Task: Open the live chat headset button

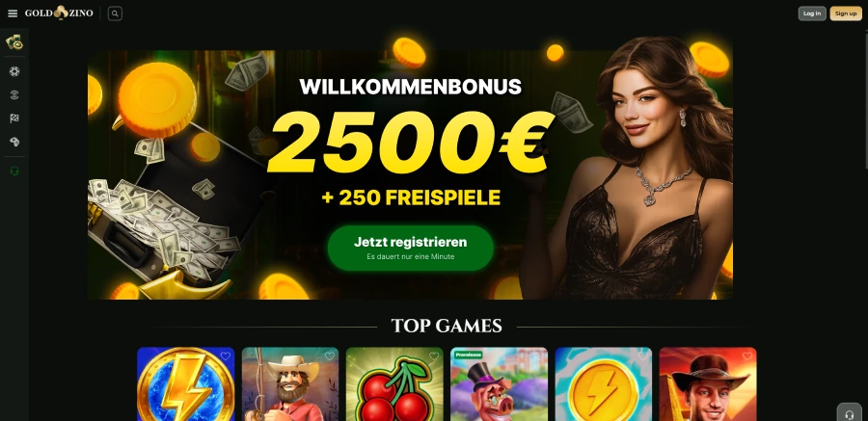Action: 849,414
